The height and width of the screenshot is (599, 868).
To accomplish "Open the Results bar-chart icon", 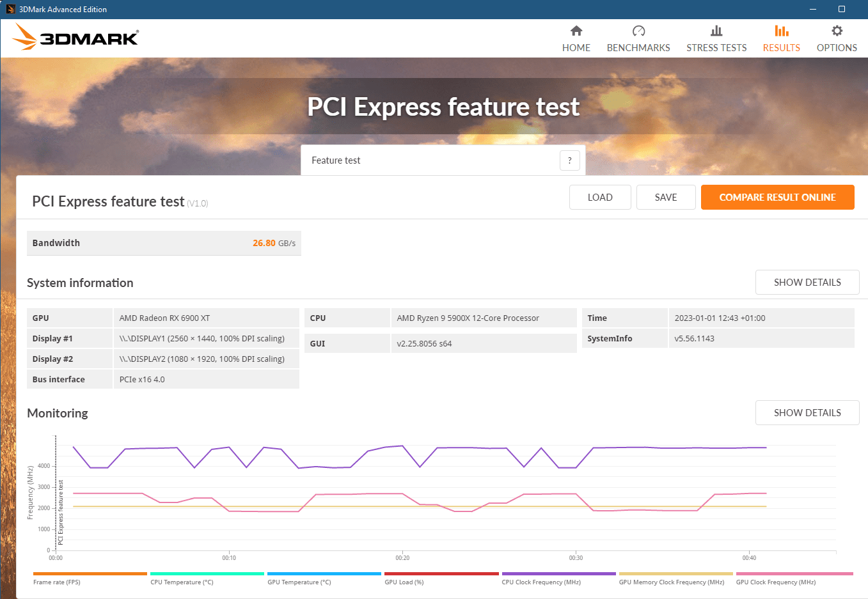I will 782,31.
